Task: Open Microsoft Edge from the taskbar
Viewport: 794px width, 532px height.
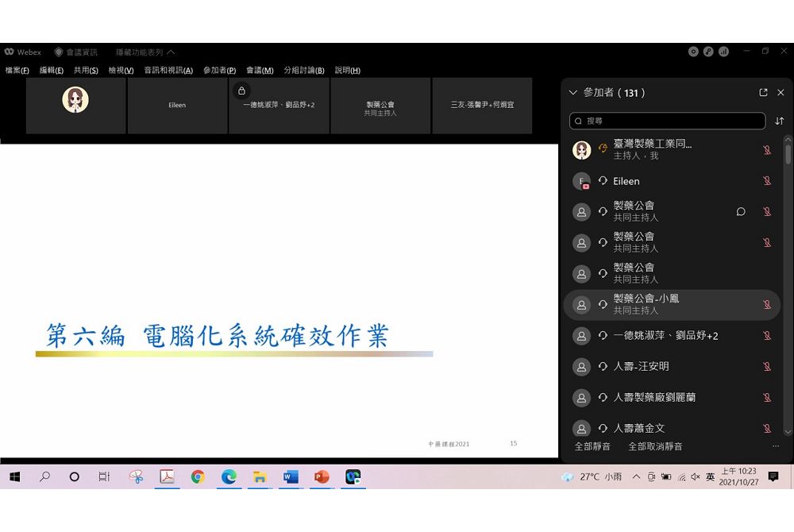Action: pyautogui.click(x=229, y=476)
